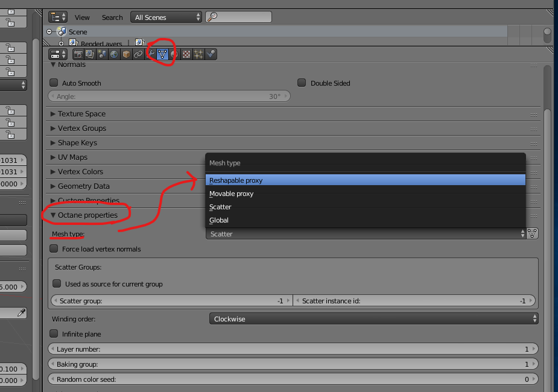The height and width of the screenshot is (392, 558).
Task: Click the Angle 30° slider field
Action: [x=170, y=96]
